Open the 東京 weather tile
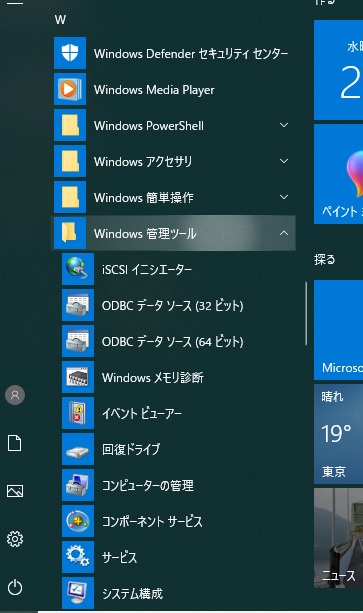Image resolution: width=363 pixels, height=613 pixels. tap(338, 434)
